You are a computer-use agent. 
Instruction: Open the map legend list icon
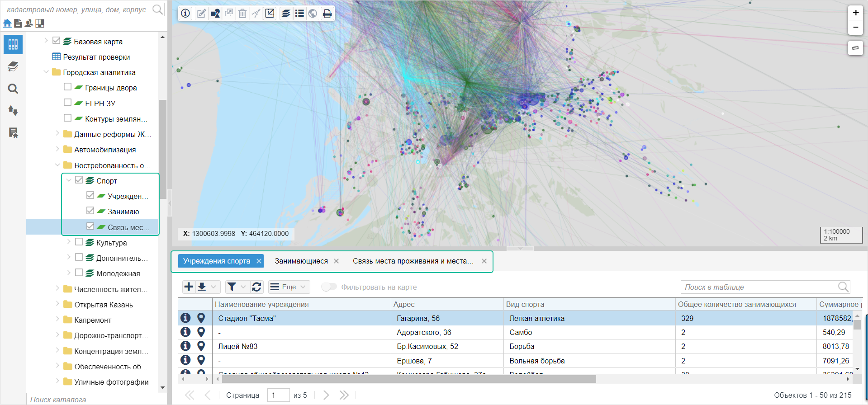click(299, 13)
